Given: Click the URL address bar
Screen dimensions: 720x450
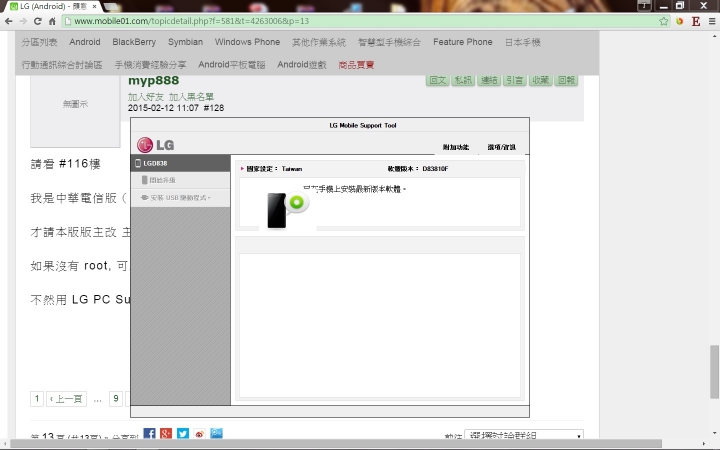Looking at the screenshot, I should tap(365, 21).
